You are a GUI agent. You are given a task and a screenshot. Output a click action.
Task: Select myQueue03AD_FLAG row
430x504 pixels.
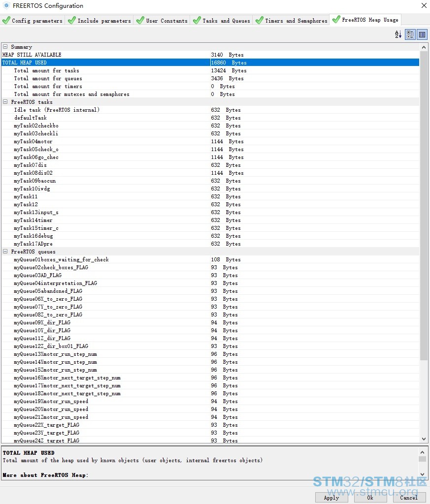[210, 275]
